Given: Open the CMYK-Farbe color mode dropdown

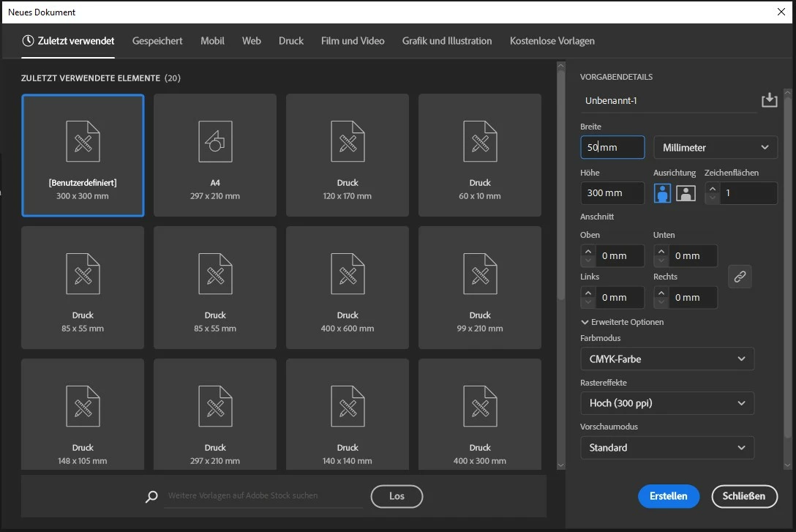Looking at the screenshot, I should (667, 359).
